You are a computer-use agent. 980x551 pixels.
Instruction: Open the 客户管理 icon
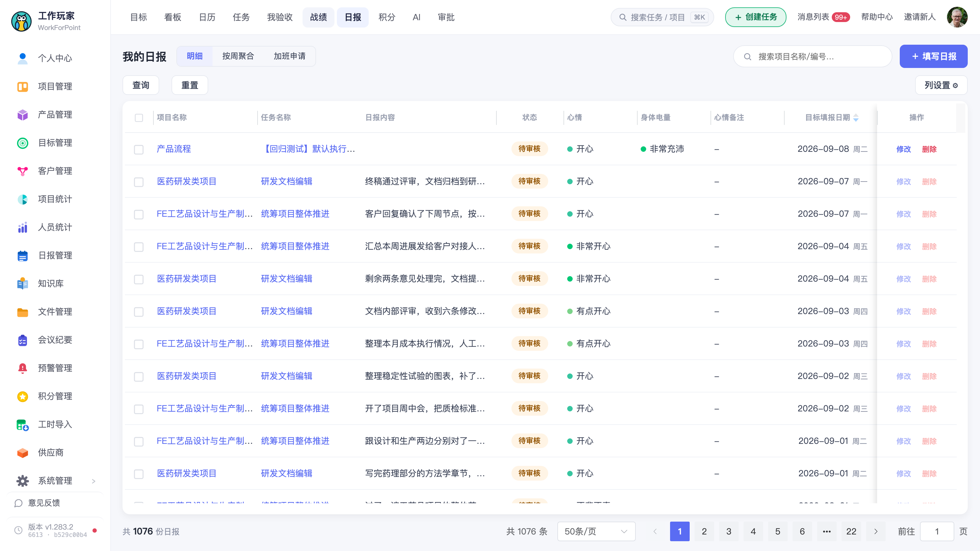click(x=22, y=171)
